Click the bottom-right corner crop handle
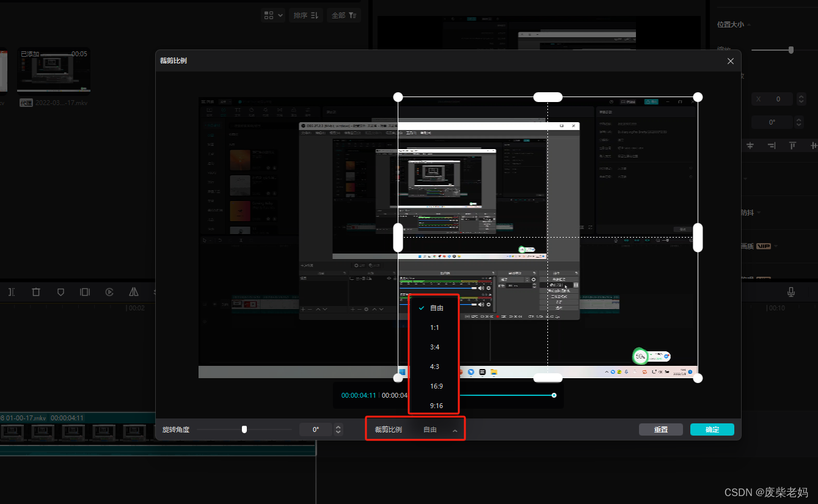The image size is (818, 504). pyautogui.click(x=698, y=378)
